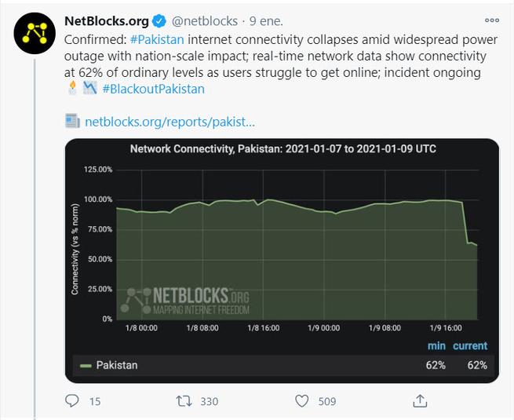
Task: Open the netblocks.org/reports link
Action: [x=170, y=122]
